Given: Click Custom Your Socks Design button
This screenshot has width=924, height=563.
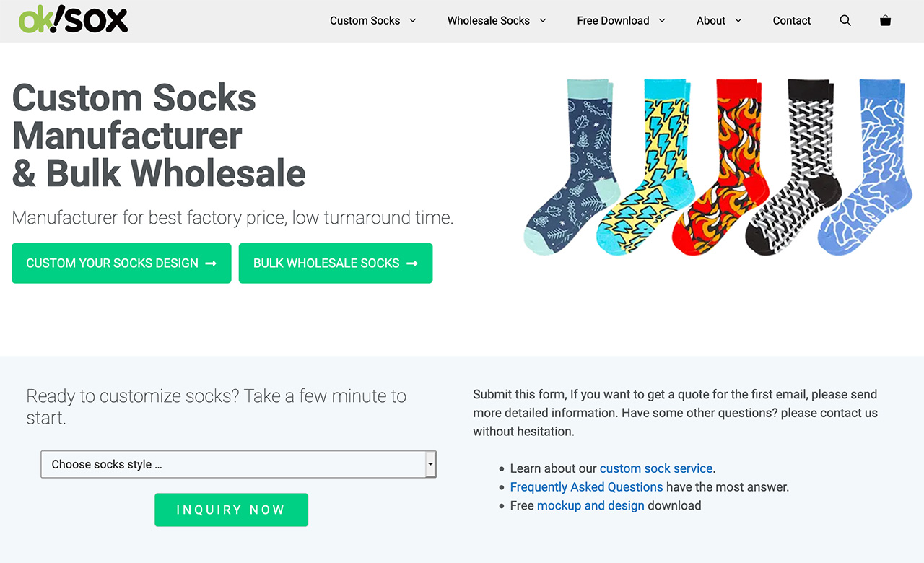Looking at the screenshot, I should 121,263.
